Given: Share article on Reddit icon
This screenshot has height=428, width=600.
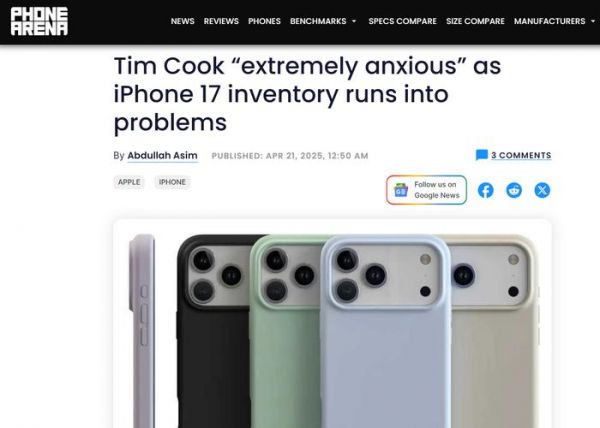Looking at the screenshot, I should 514,190.
